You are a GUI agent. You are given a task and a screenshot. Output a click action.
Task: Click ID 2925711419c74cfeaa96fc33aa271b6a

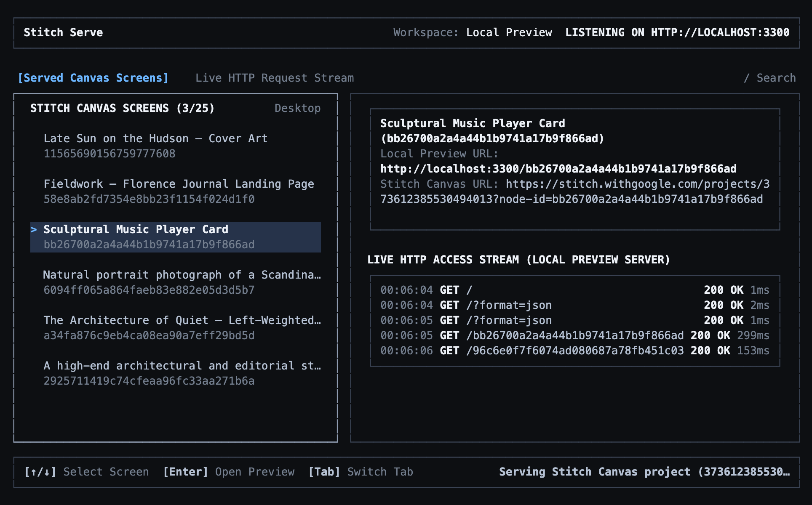[149, 381]
